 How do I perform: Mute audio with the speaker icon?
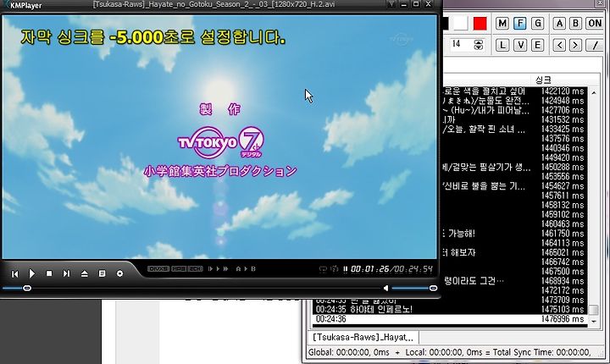coord(385,288)
